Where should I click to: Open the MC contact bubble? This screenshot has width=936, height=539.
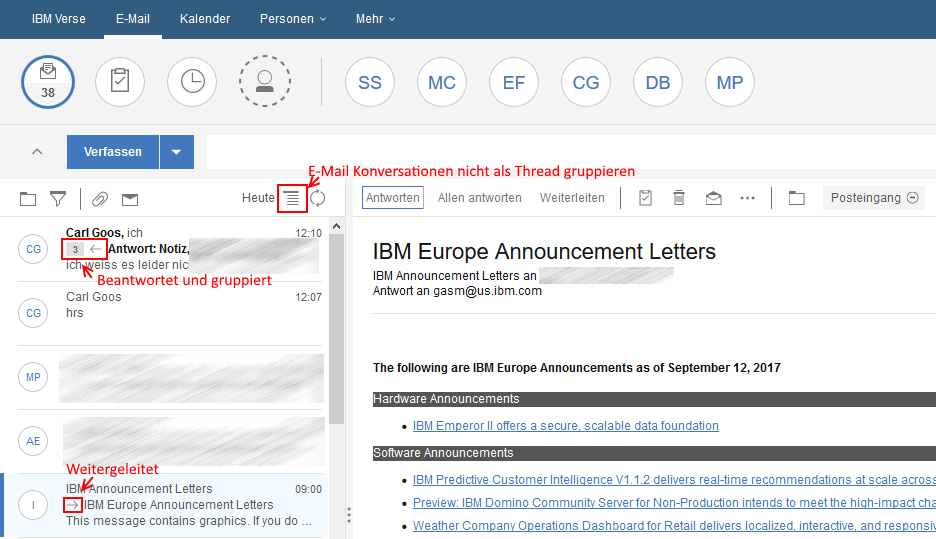pyautogui.click(x=442, y=82)
